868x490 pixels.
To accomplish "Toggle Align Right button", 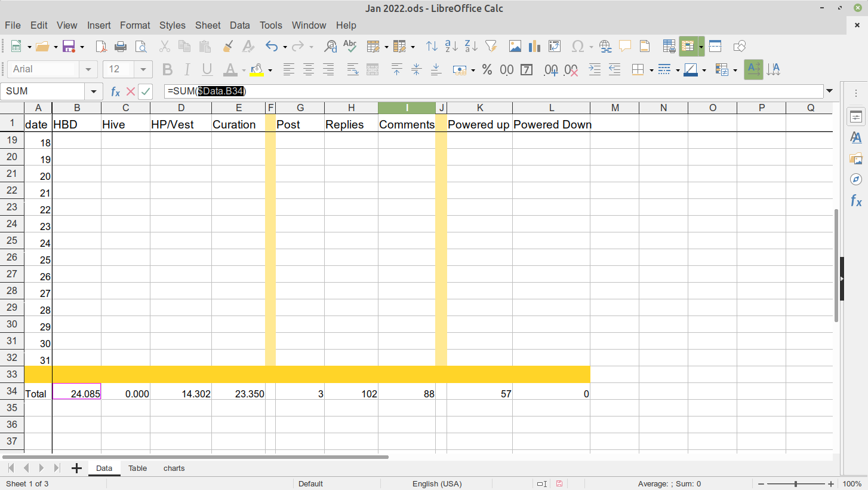I will (328, 70).
